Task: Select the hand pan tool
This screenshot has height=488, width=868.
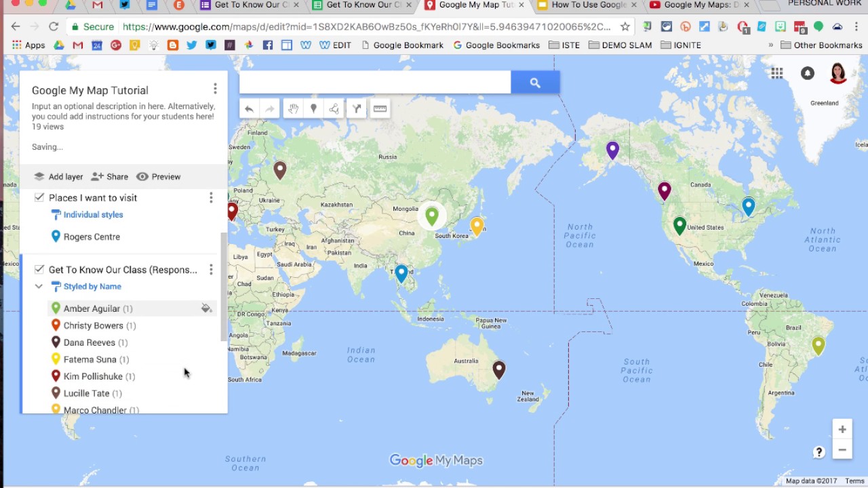Action: click(293, 109)
